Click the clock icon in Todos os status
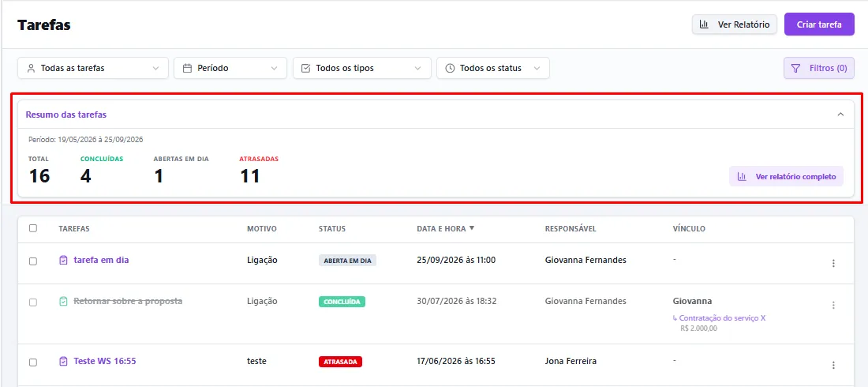Viewport: 868px width, 387px height. click(x=450, y=68)
